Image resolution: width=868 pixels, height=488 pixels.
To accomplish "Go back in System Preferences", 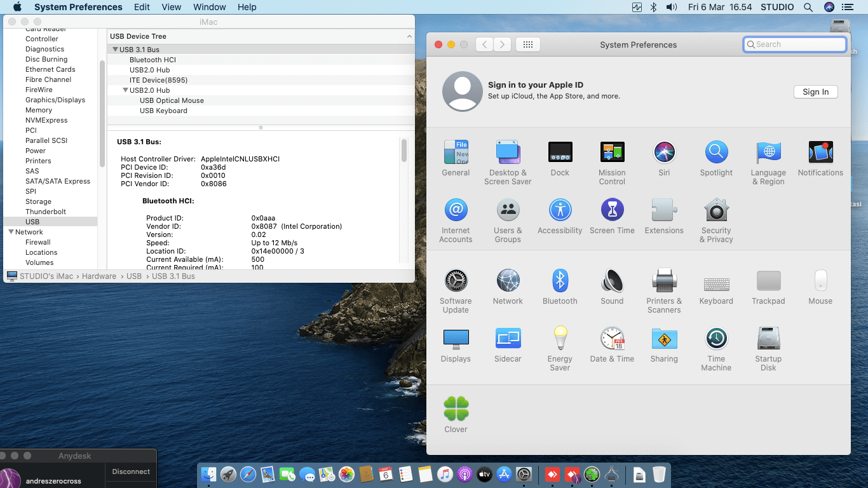I will point(485,44).
